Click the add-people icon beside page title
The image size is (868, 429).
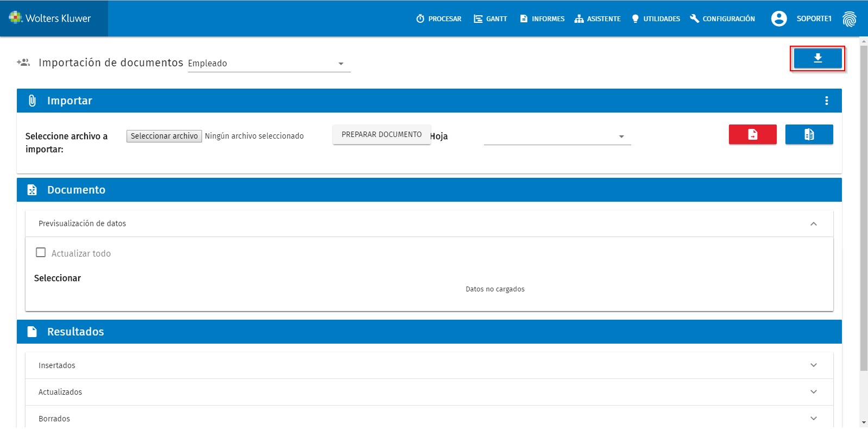tap(23, 63)
